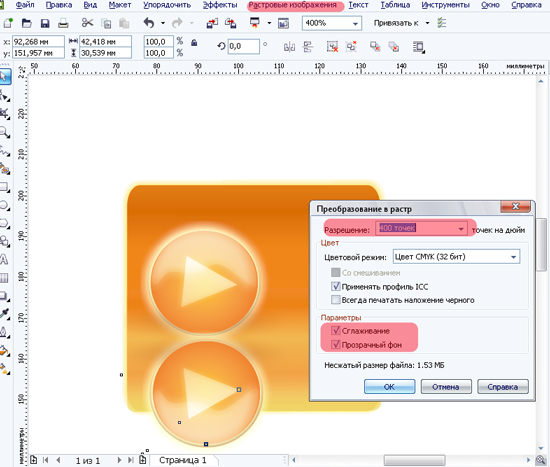Click the Со смешиванием checkbox
The width and height of the screenshot is (550, 467).
pos(336,273)
